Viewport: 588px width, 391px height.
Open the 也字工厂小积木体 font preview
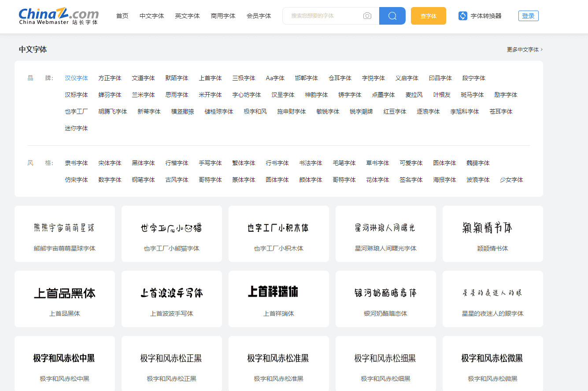(279, 234)
